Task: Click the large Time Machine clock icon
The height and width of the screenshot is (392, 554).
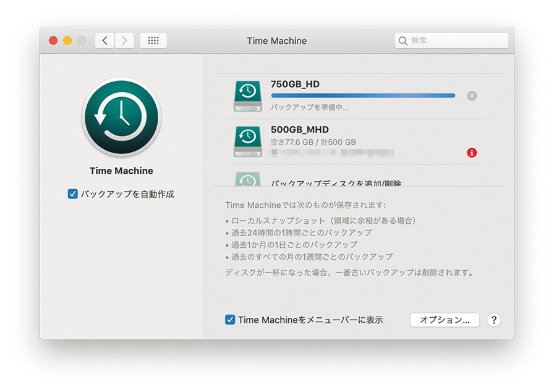Action: coord(121,117)
